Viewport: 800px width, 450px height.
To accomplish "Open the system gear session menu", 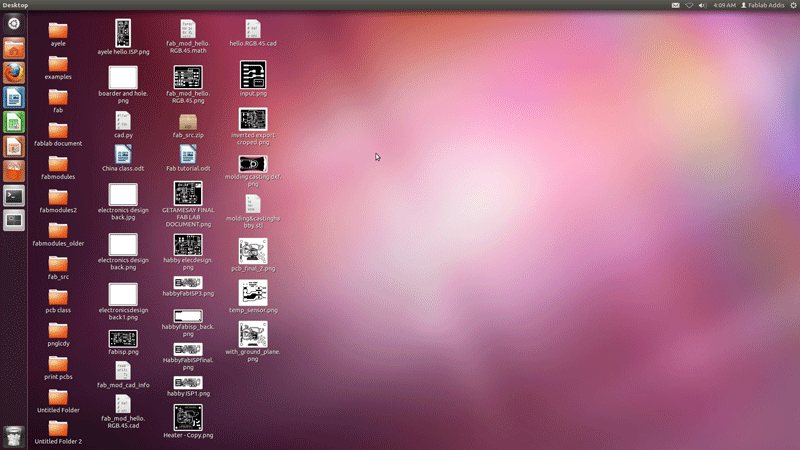I will click(x=793, y=5).
